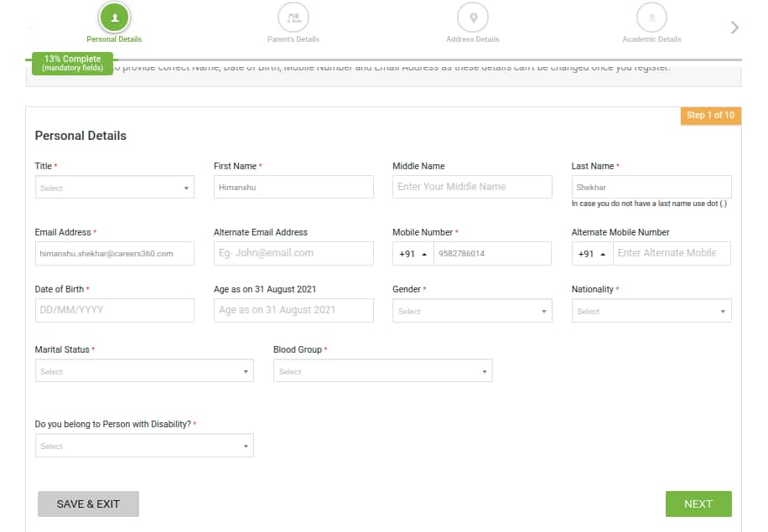
Task: Switch to the Academic Details tab
Action: 651,38
